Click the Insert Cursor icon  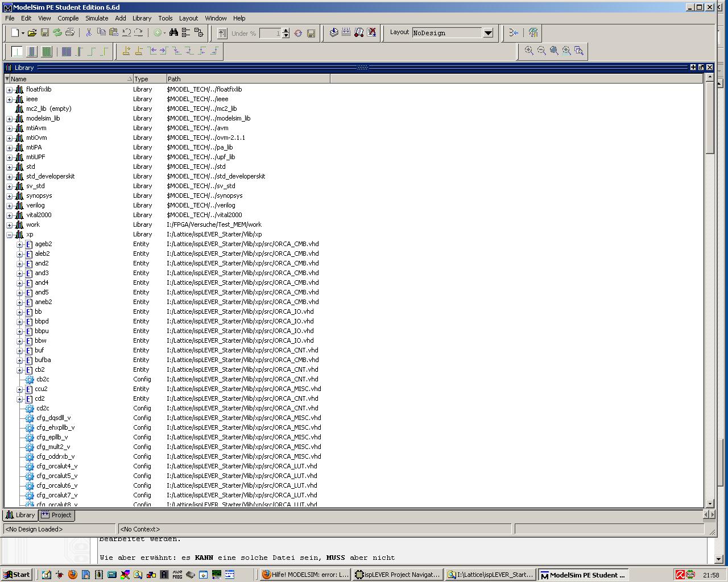coord(126,51)
